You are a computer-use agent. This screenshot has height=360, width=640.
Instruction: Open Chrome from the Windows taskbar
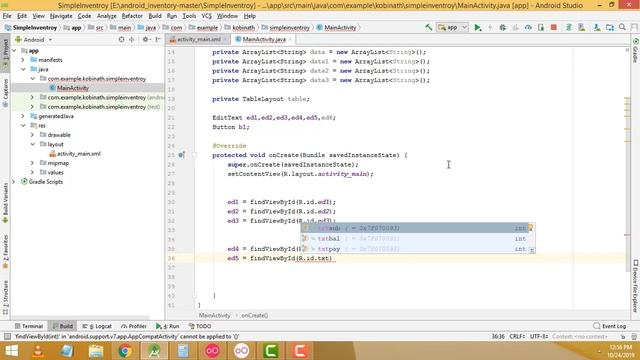pyautogui.click(x=125, y=351)
